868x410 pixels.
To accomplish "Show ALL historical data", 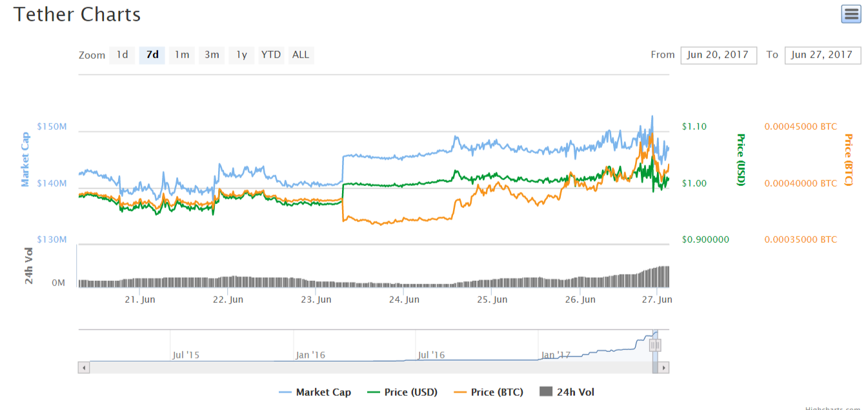I will click(x=301, y=55).
